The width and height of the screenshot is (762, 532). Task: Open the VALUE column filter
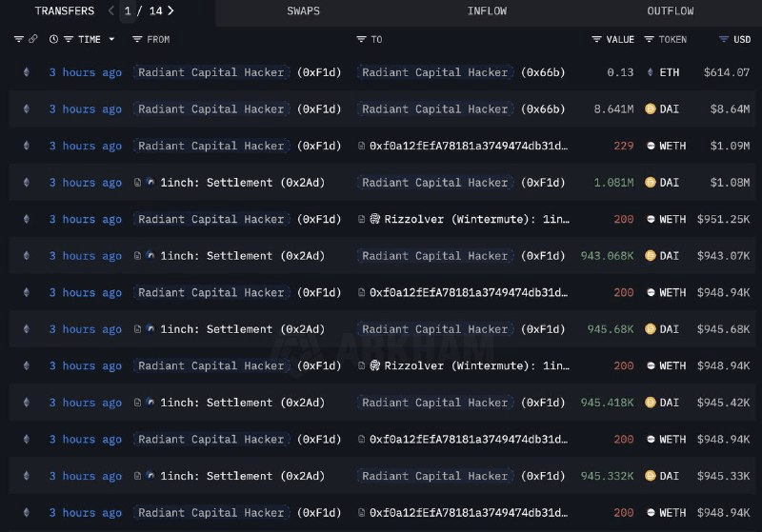pyautogui.click(x=597, y=39)
